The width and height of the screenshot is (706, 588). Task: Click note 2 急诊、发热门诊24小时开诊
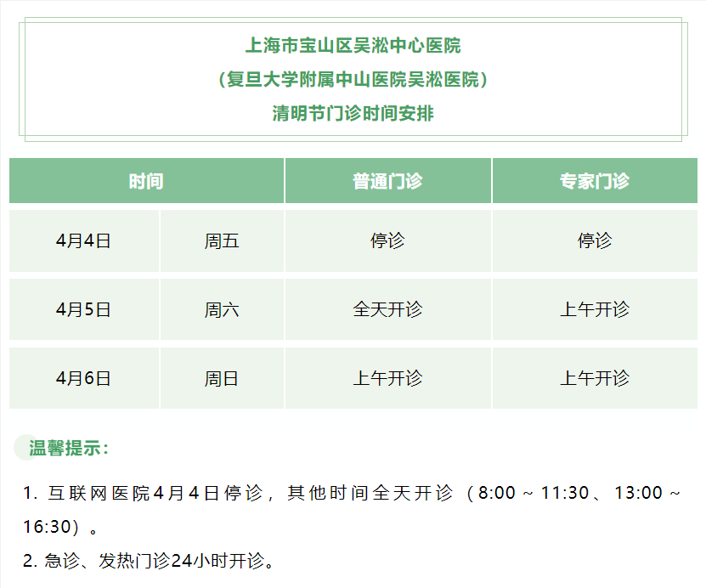148,561
